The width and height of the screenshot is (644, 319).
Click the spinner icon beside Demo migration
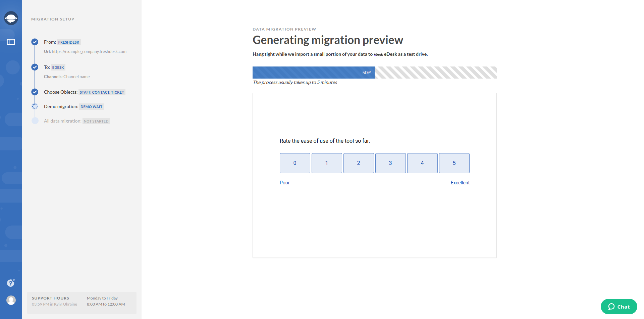pyautogui.click(x=35, y=106)
